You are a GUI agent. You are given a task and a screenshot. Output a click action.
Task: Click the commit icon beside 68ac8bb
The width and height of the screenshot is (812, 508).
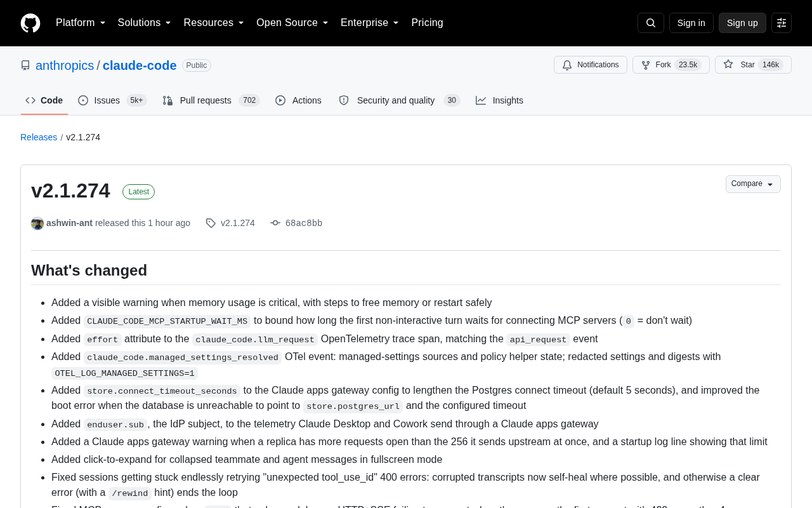[275, 223]
